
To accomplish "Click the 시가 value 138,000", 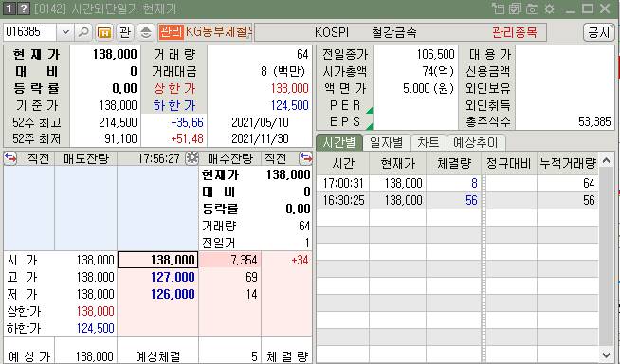I will 96,260.
